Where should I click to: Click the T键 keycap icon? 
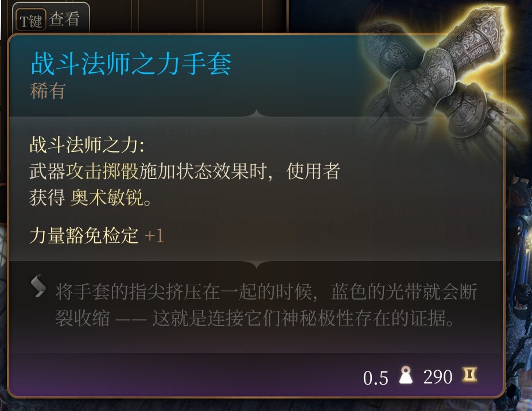[31, 21]
